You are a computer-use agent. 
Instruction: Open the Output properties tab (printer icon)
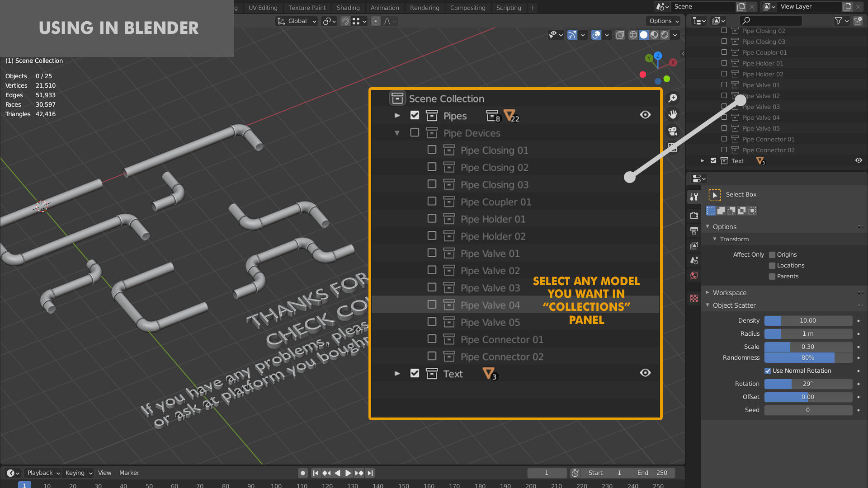694,230
